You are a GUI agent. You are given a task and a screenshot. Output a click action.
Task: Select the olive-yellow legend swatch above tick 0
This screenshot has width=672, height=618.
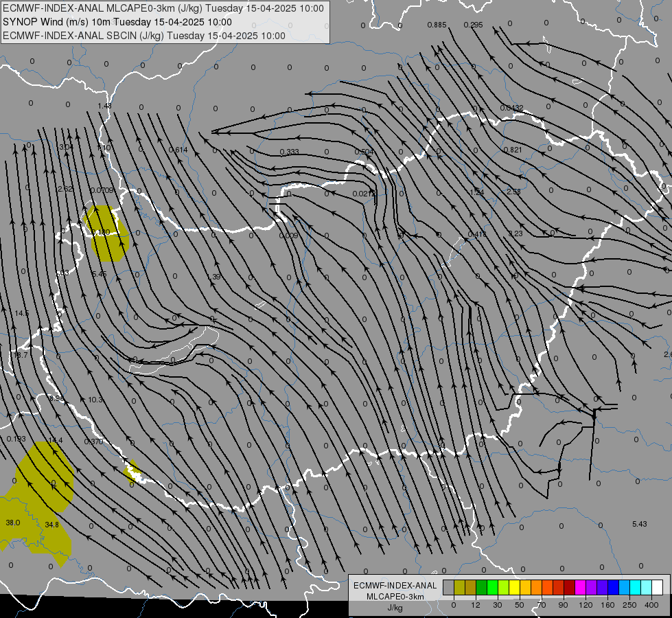tap(459, 588)
